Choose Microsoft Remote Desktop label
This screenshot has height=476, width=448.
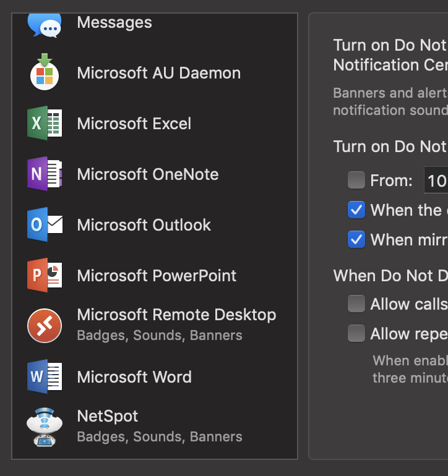(x=176, y=315)
